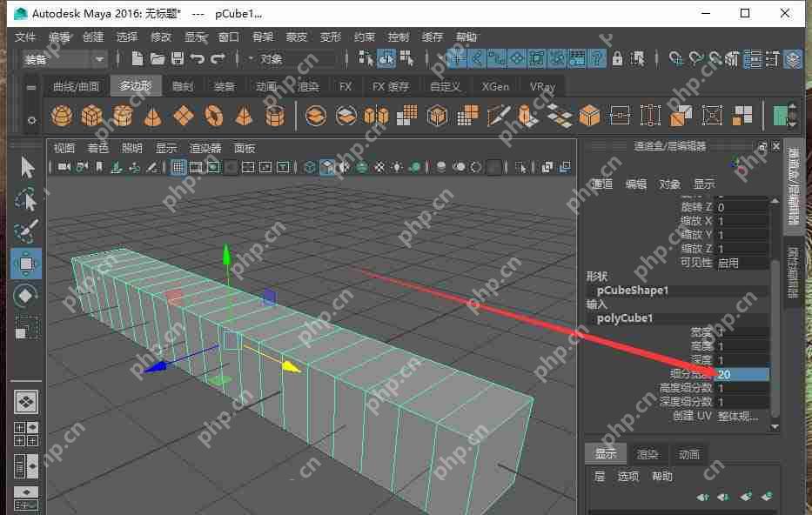Switch to the 曲线/曲面 shelf tab

tap(76, 86)
